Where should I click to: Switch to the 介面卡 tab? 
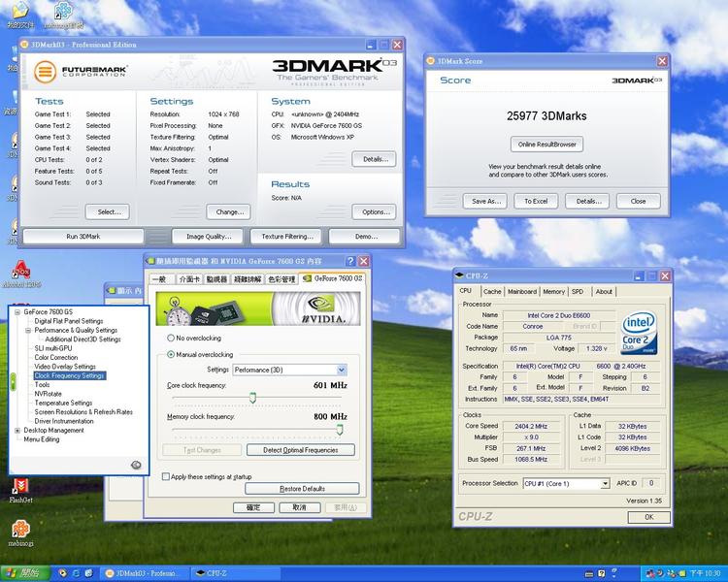[x=189, y=279]
